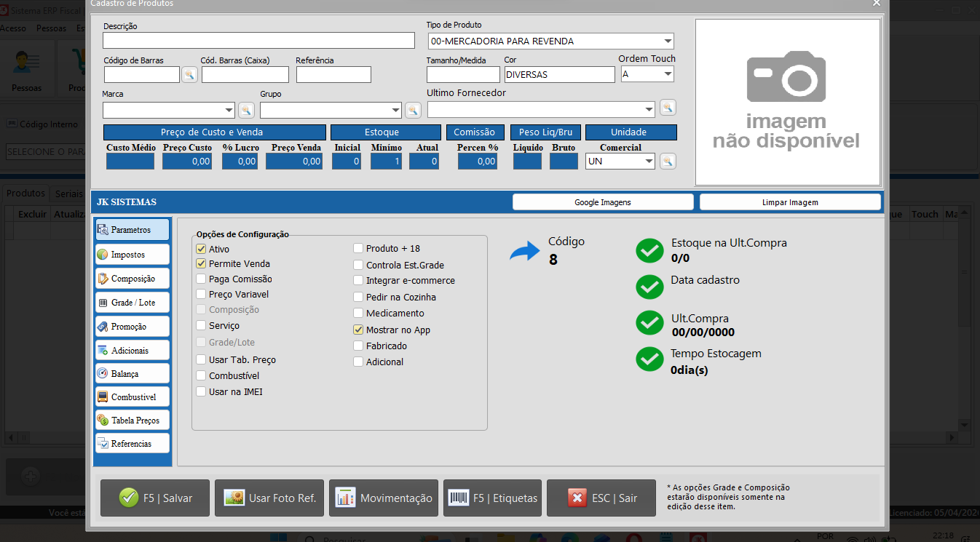Expand the Marca combo box
This screenshot has width=980, height=542.
click(229, 111)
